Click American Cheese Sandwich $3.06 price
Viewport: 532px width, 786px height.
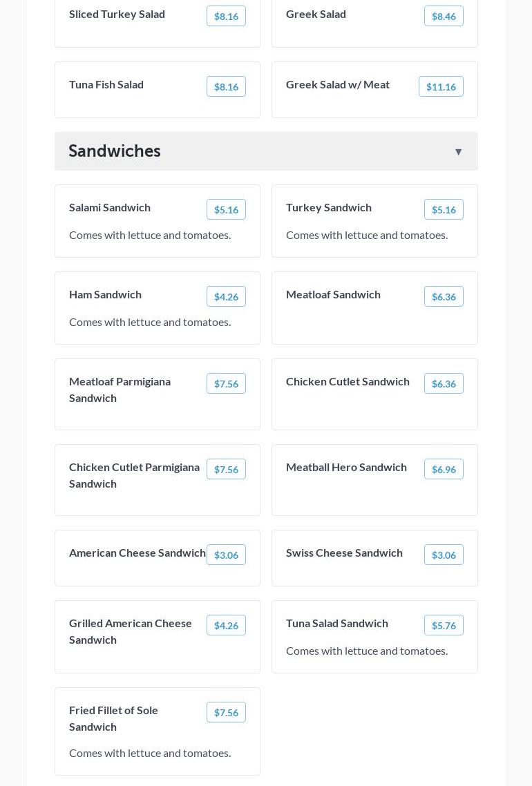click(226, 555)
